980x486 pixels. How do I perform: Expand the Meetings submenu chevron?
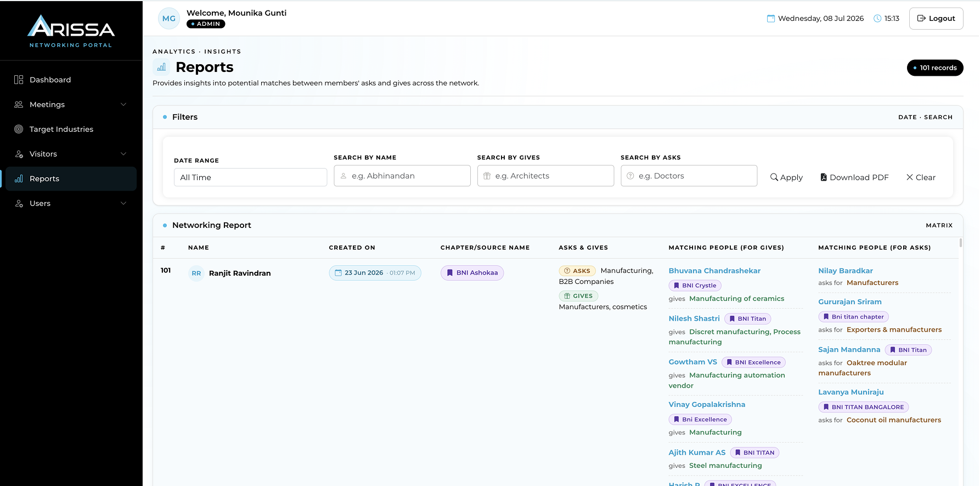(x=123, y=104)
